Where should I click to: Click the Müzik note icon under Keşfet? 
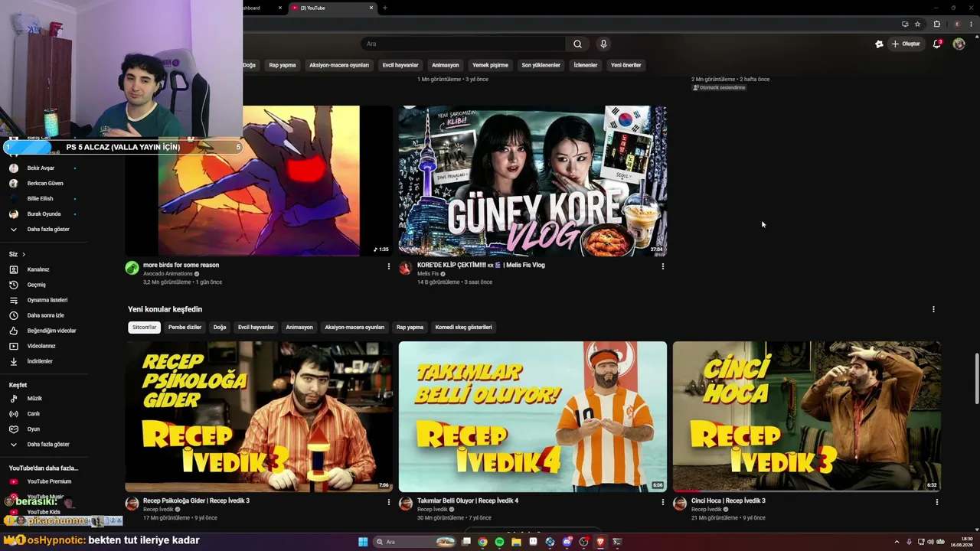click(13, 399)
